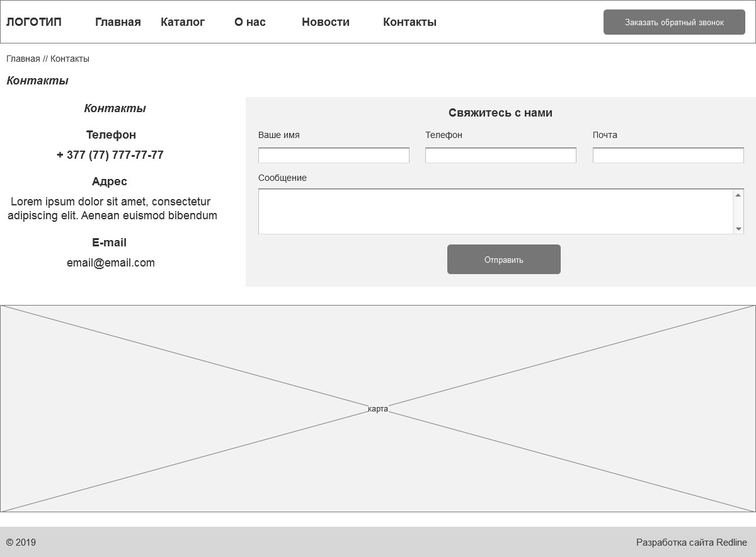The width and height of the screenshot is (756, 557).
Task: Click the карта map placeholder
Action: pos(378,409)
